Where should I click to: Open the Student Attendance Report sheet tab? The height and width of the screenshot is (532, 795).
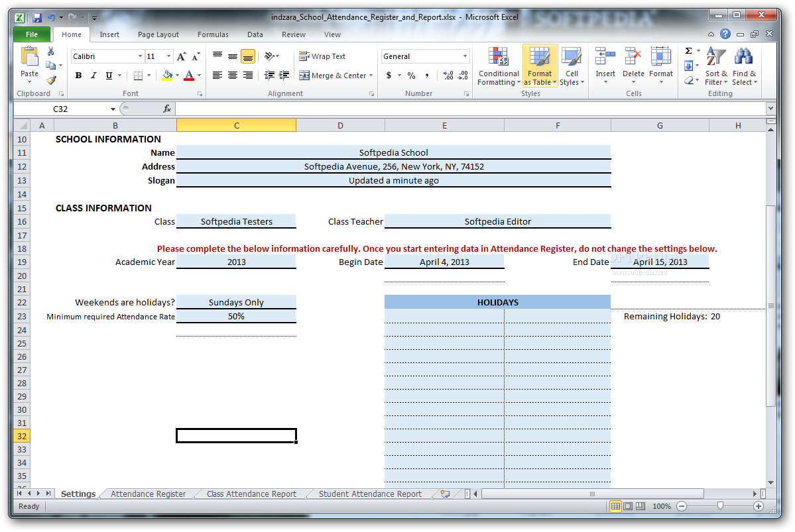coord(370,494)
